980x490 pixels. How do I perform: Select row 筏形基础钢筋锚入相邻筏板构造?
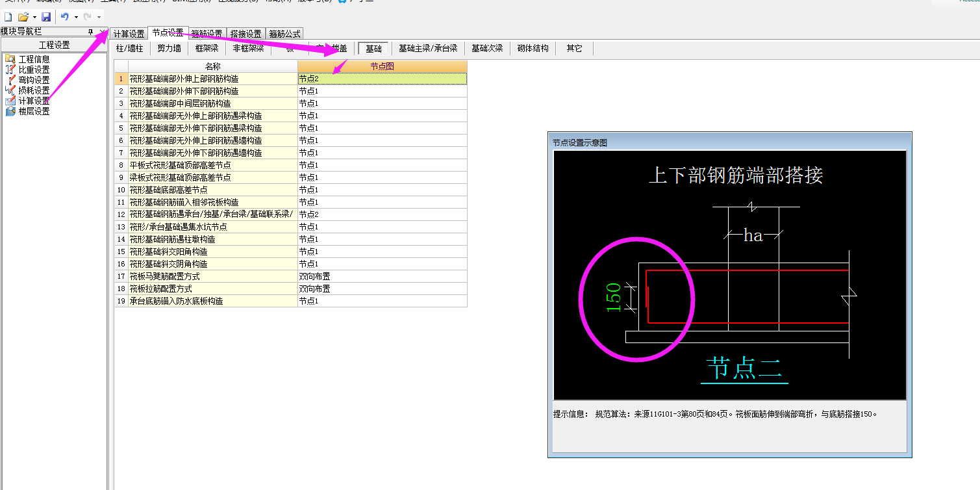click(x=213, y=202)
